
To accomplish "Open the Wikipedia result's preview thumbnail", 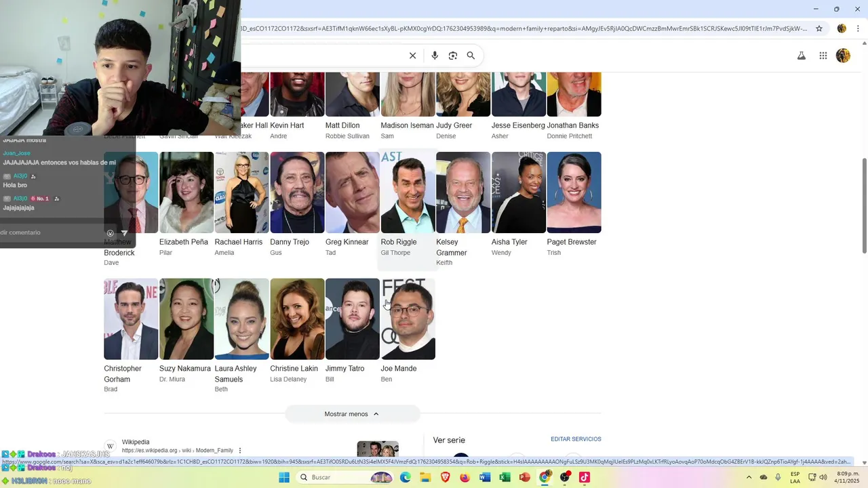I will (378, 449).
